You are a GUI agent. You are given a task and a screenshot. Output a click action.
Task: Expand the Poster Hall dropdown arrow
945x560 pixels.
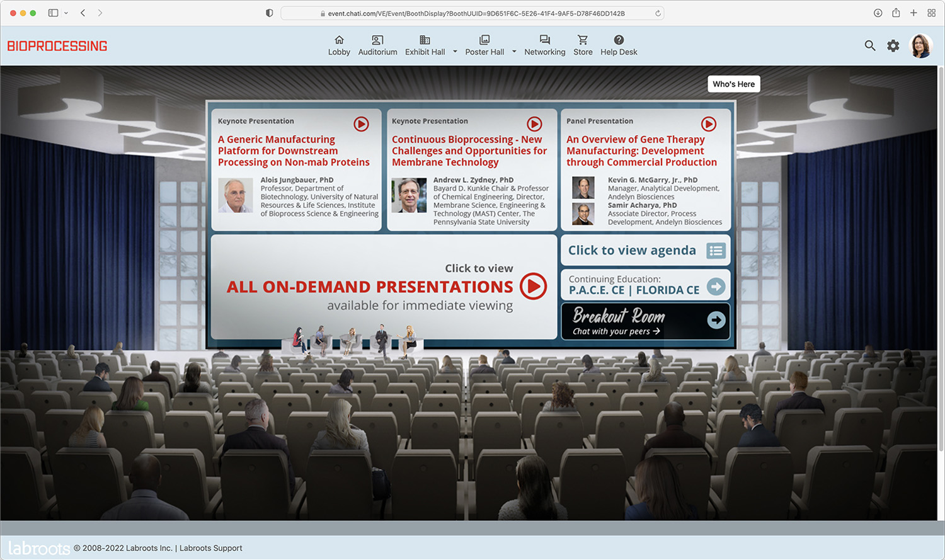(514, 52)
